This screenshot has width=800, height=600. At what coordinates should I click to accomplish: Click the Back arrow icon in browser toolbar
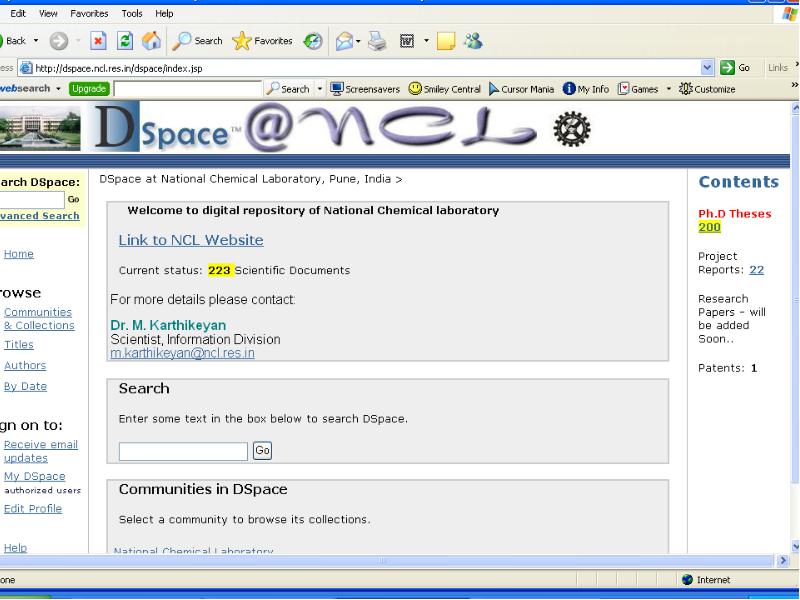(x=2, y=41)
